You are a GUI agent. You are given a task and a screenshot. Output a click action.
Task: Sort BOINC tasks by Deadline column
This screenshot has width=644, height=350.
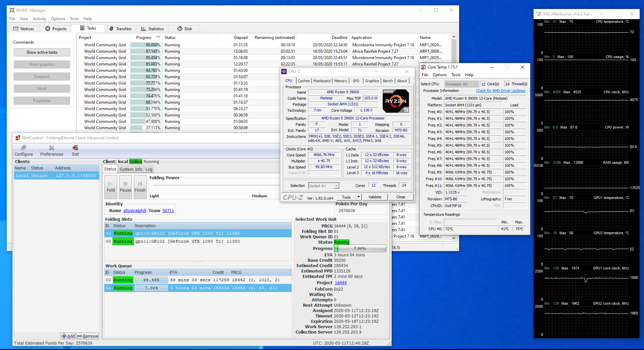coord(340,37)
